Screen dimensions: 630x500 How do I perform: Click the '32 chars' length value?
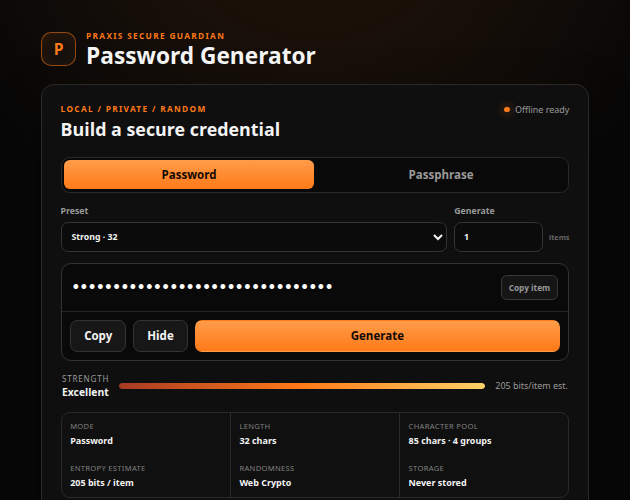pyautogui.click(x=258, y=441)
